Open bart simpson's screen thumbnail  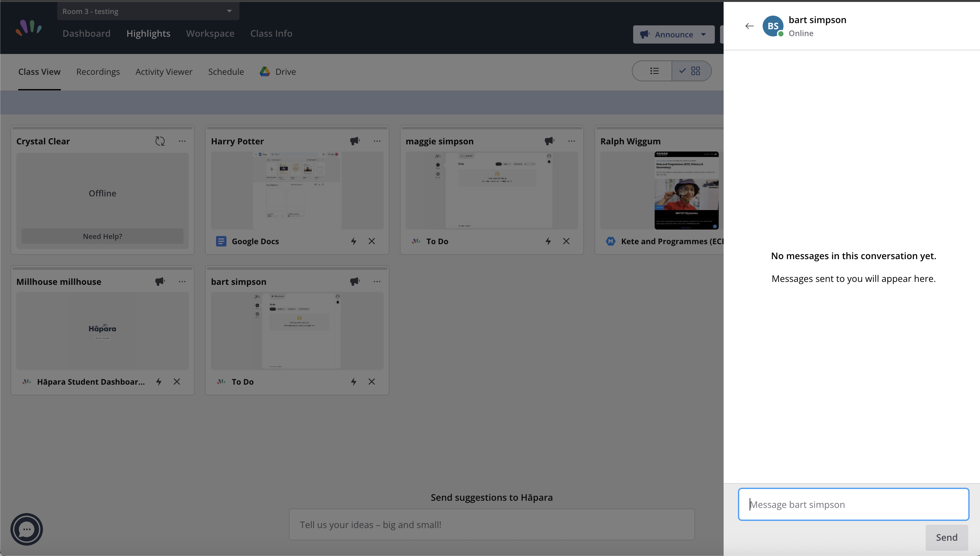coord(297,331)
